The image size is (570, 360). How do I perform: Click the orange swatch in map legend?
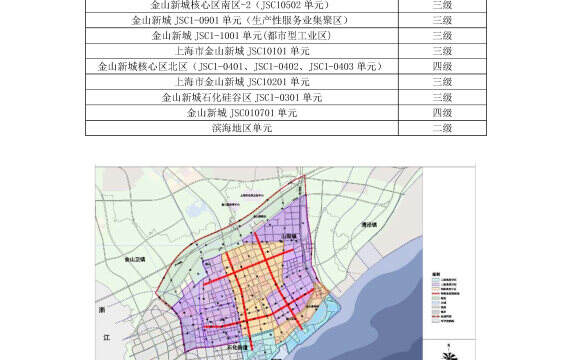coord(436,289)
